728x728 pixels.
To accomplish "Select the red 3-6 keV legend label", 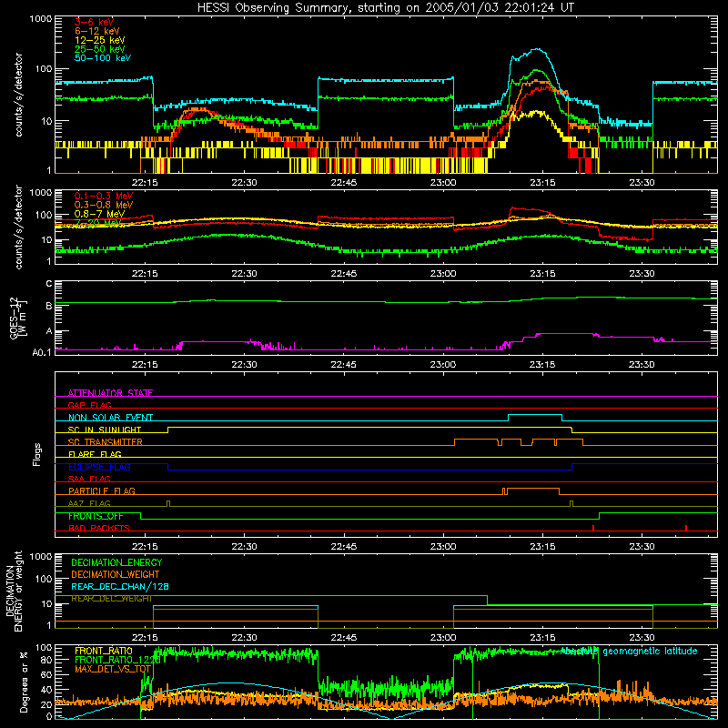I will pos(94,22).
